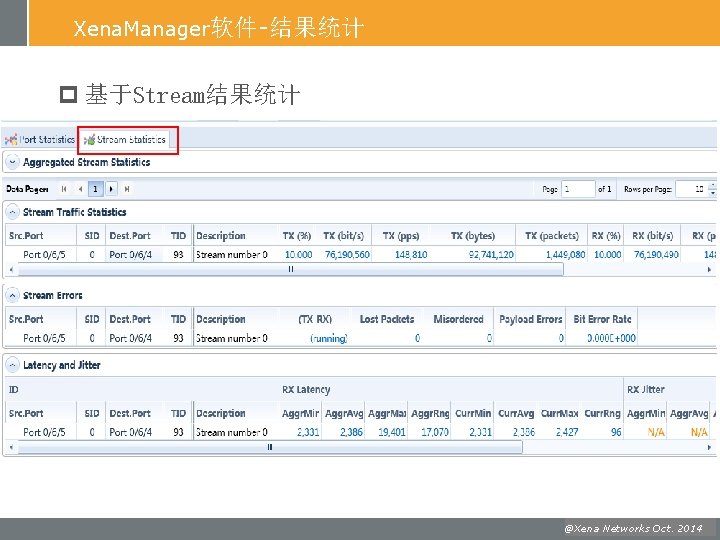Sort traffic table by TX (pps) column
Image resolution: width=720 pixels, height=540 pixels.
(401, 236)
